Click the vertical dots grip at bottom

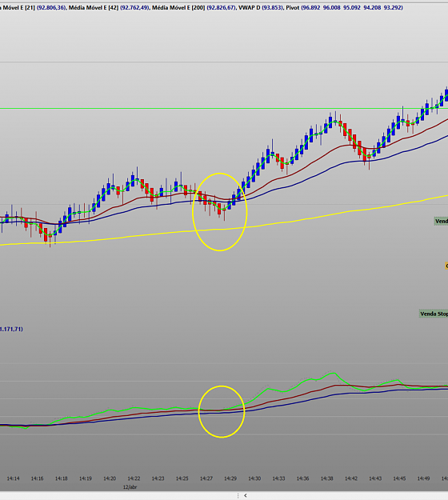tap(238, 495)
